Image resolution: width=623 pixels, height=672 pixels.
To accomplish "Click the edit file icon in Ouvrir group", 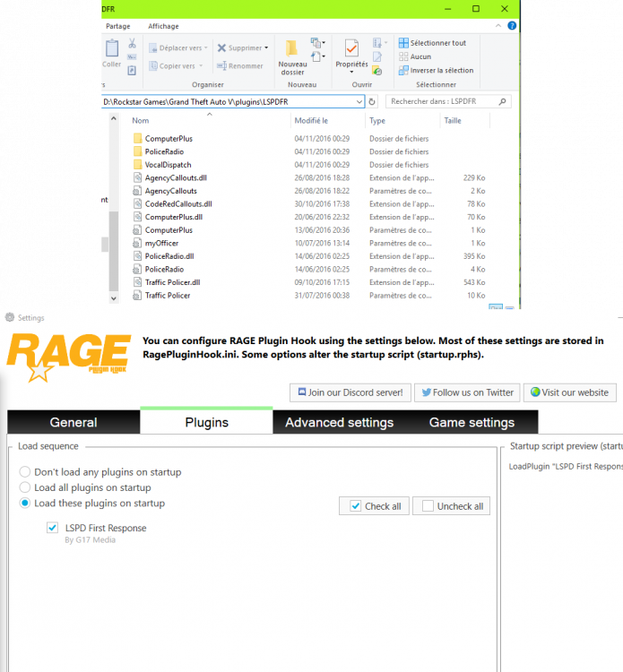I will coord(377,56).
